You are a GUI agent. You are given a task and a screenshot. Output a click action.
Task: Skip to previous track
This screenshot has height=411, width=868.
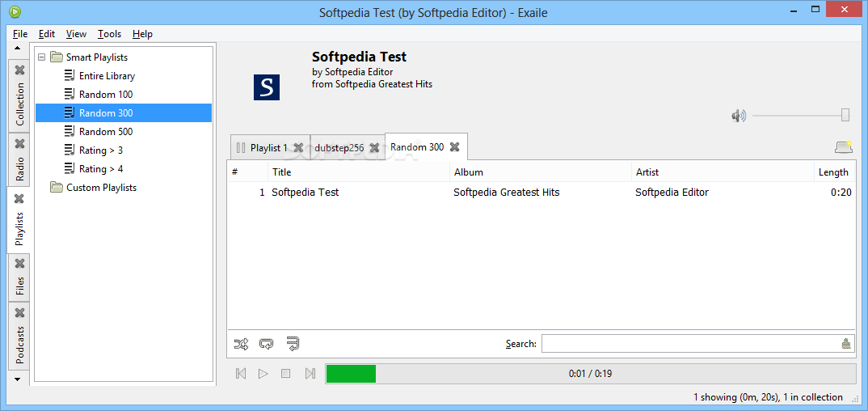(x=241, y=373)
